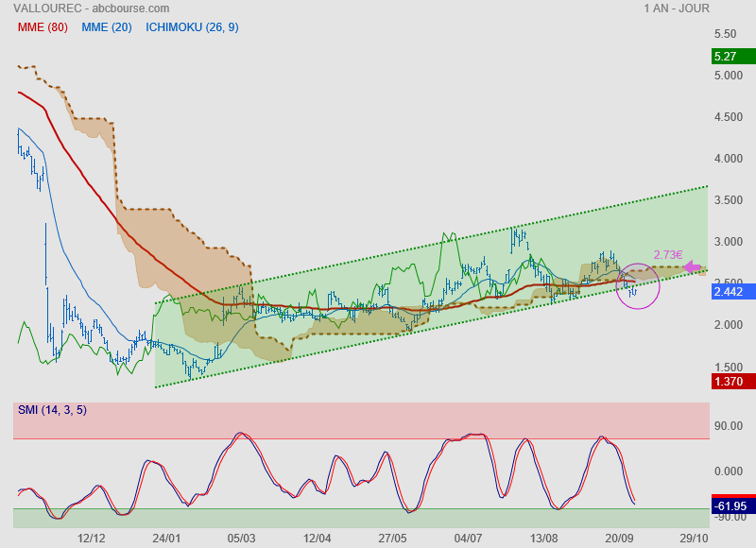Click the 29/10 date label
Viewport: 756px width, 548px height.
click(695, 539)
